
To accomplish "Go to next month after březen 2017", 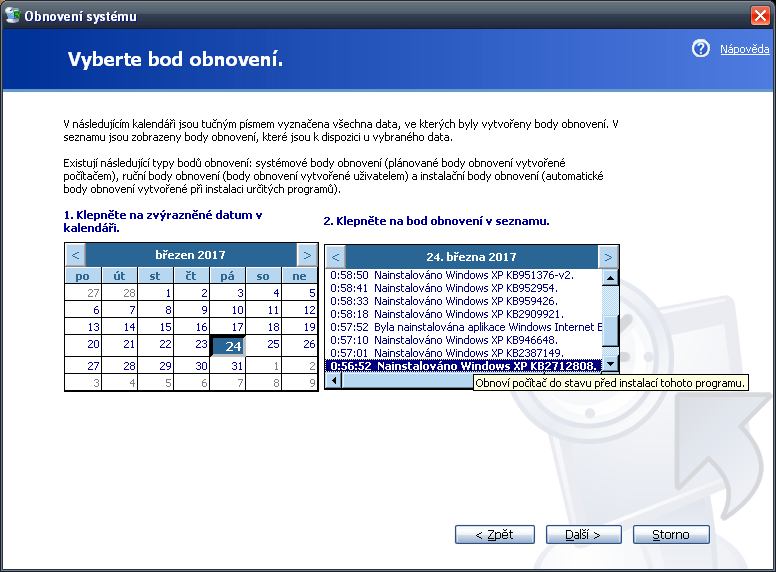I will pyautogui.click(x=307, y=255).
